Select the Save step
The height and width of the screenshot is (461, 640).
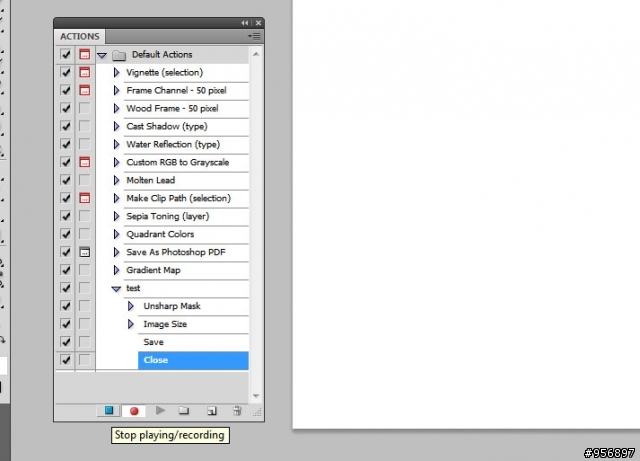click(x=193, y=342)
